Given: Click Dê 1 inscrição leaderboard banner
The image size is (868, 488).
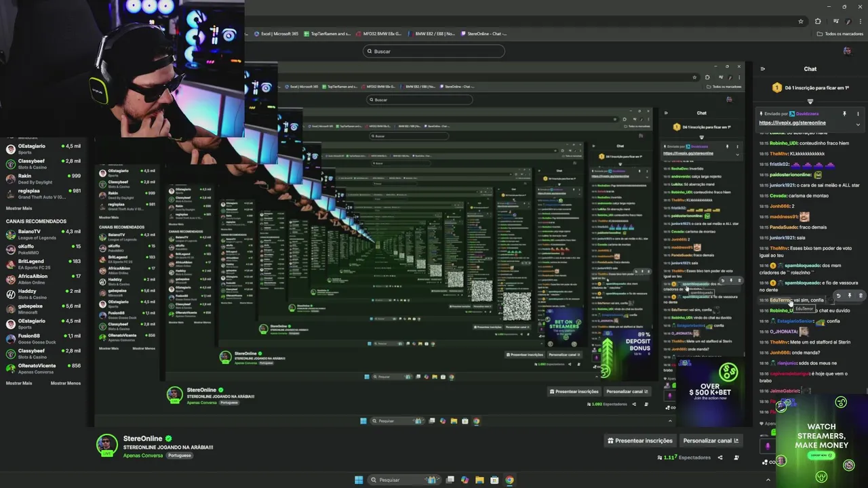Looking at the screenshot, I should click(810, 88).
